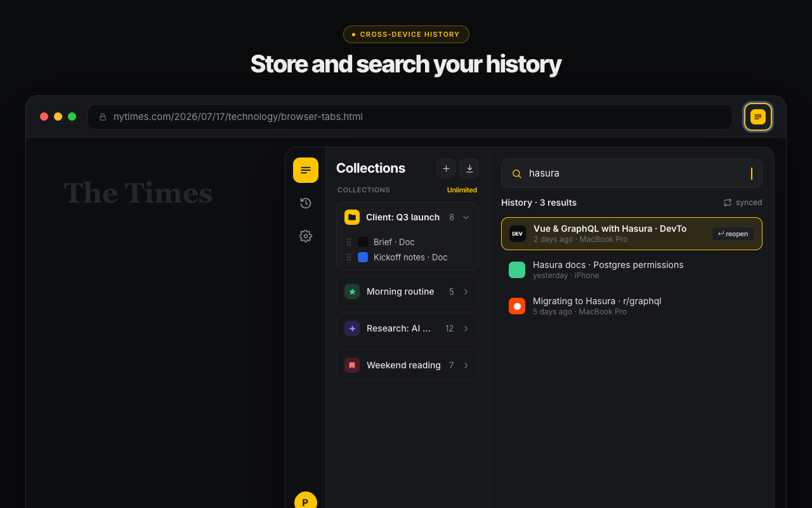Screen dimensions: 812x508
Task: Collapse the Client: Q3 launch collection
Action: pyautogui.click(x=466, y=217)
